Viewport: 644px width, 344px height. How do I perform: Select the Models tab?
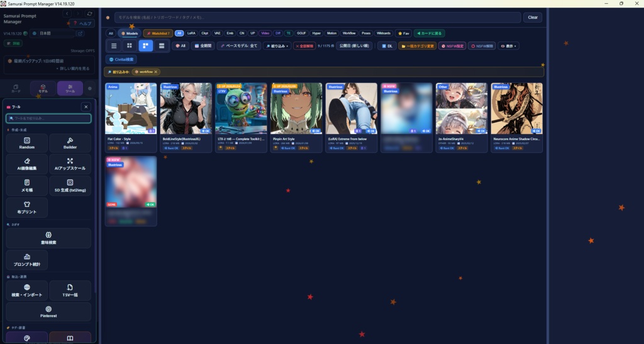[130, 33]
